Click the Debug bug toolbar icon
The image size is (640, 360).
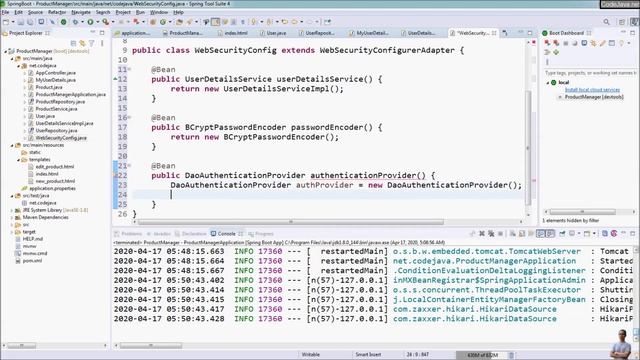(75, 22)
